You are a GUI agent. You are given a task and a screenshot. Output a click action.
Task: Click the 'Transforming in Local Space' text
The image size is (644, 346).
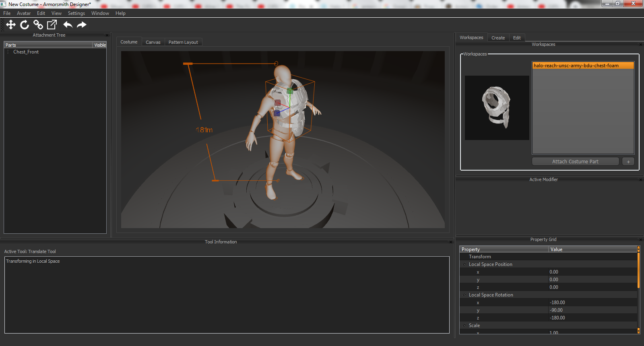point(33,262)
